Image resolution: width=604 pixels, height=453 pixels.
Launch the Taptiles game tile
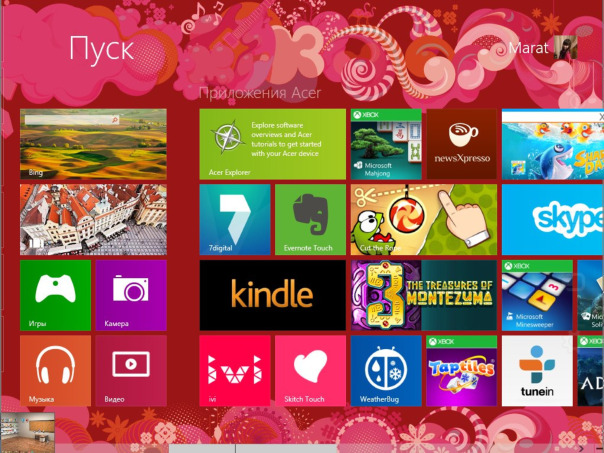[461, 371]
